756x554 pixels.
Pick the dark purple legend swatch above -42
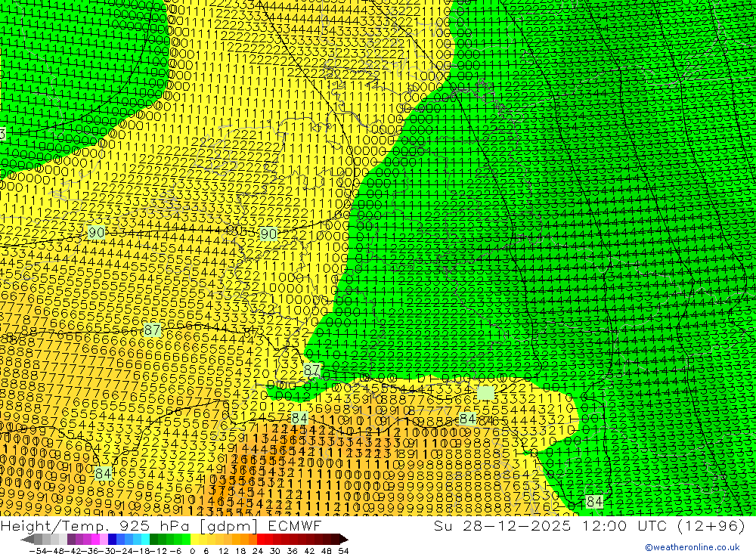click(71, 539)
